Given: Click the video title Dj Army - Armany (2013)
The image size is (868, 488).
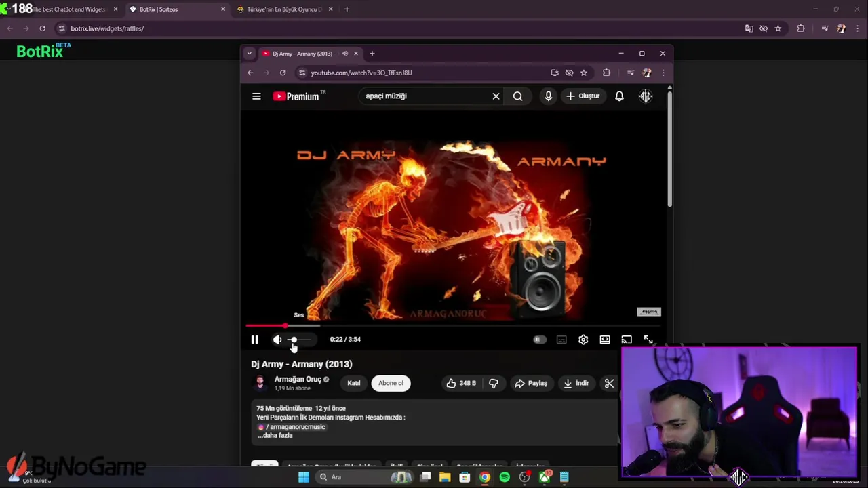Looking at the screenshot, I should [x=302, y=364].
